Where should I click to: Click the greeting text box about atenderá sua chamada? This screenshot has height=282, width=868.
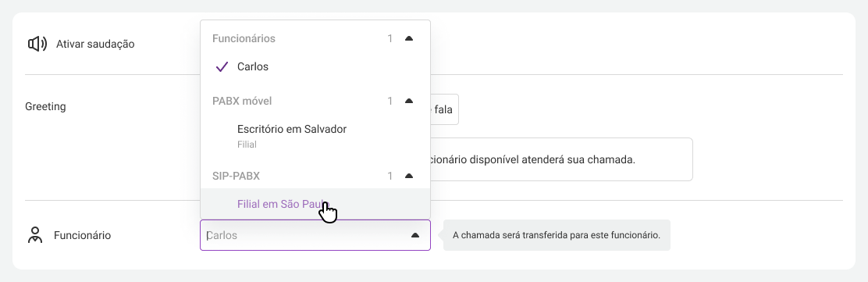(560, 159)
